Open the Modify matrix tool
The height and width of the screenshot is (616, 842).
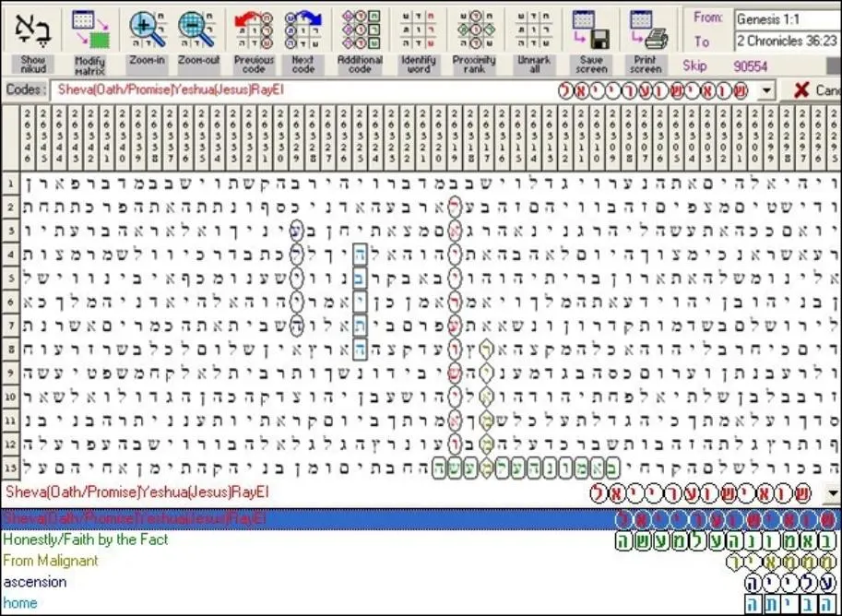pos(90,30)
